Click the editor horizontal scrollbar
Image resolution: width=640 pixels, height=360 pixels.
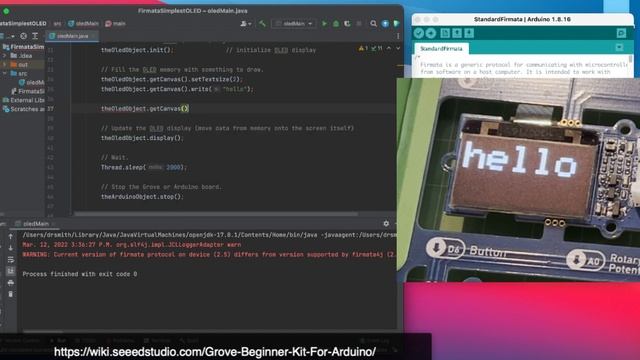[x=216, y=213]
